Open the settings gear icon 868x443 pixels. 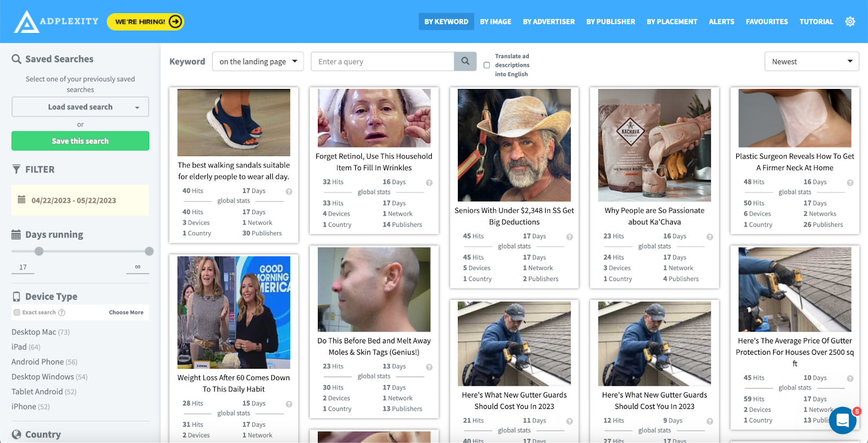(x=850, y=22)
